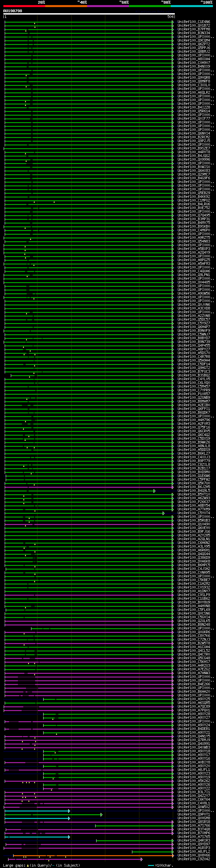Select label UniRef100_A6QLR2
216x868 pixels.
194,93
